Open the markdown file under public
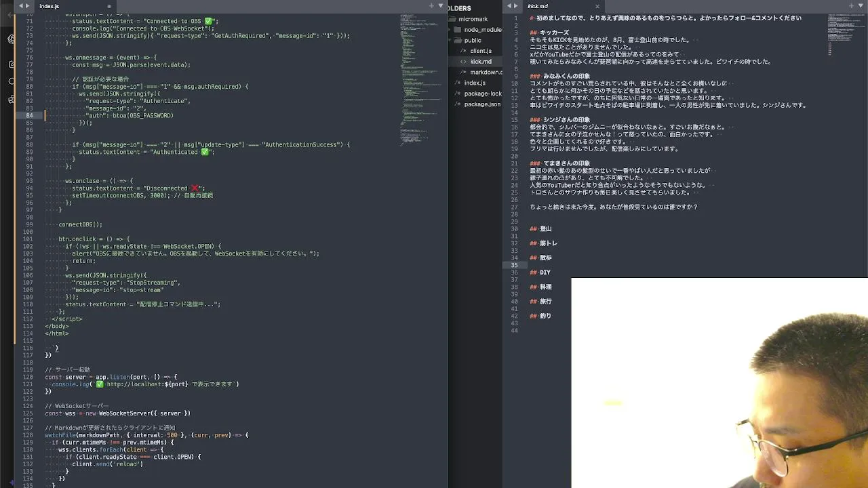This screenshot has width=868, height=488. [x=486, y=72]
